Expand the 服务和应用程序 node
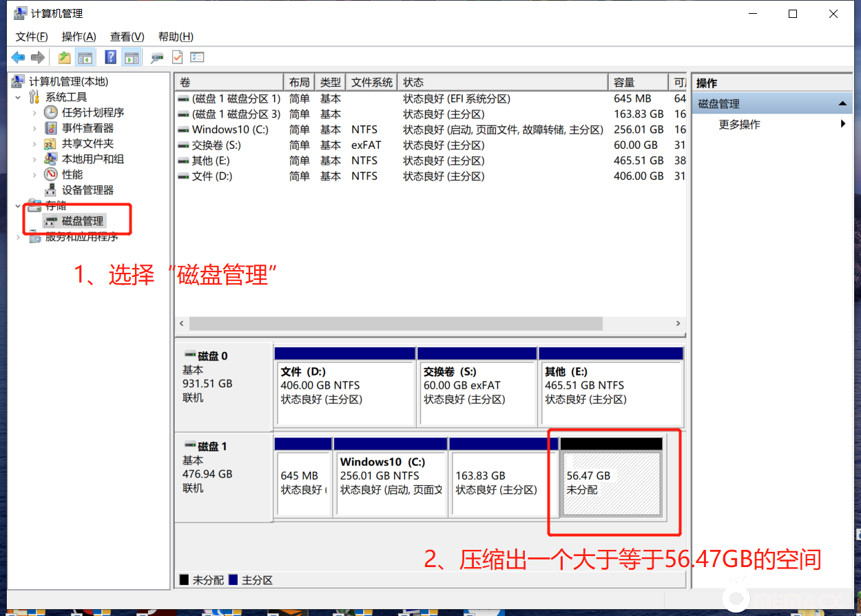Image resolution: width=861 pixels, height=616 pixels. (19, 237)
